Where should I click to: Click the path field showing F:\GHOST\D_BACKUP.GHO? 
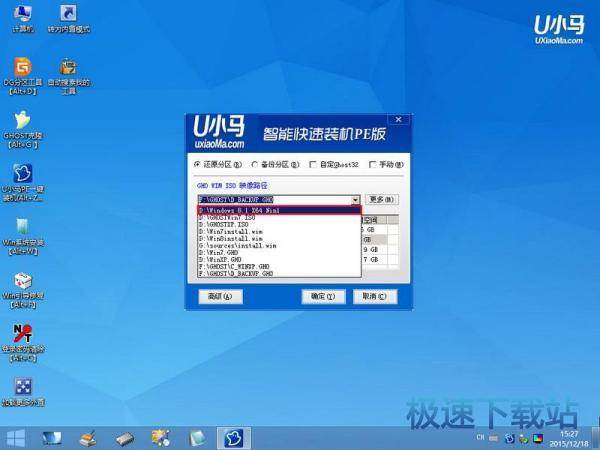(x=274, y=200)
